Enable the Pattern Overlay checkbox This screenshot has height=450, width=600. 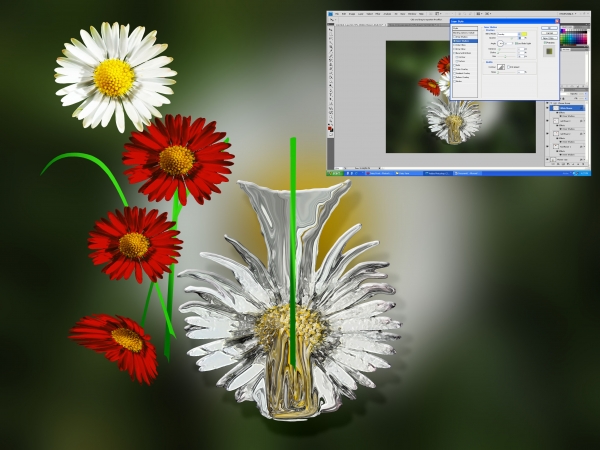click(x=455, y=77)
